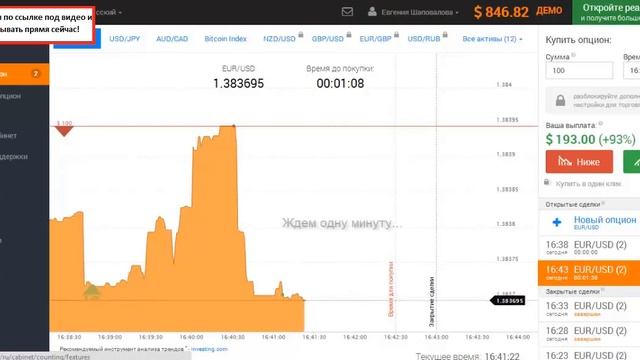Image resolution: width=640 pixels, height=360 pixels.
Task: Click the $ 193.00 (+93%) payout value
Action: (591, 140)
